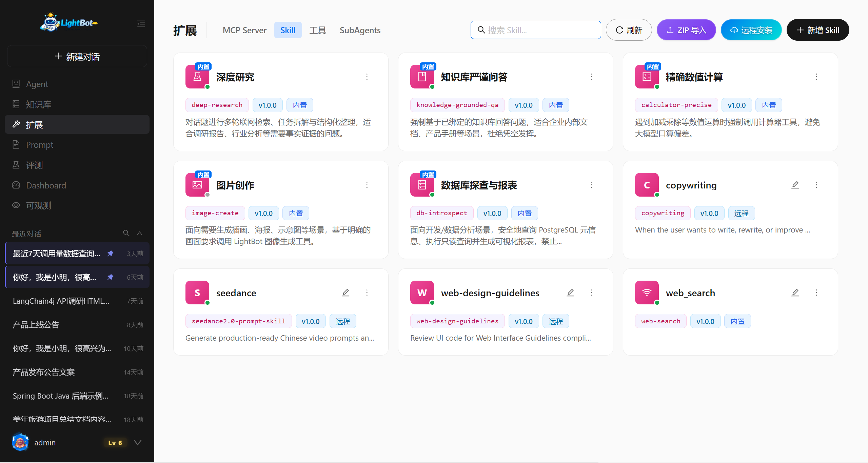The height and width of the screenshot is (463, 868).
Task: Click the 刷新 refresh button
Action: point(629,30)
